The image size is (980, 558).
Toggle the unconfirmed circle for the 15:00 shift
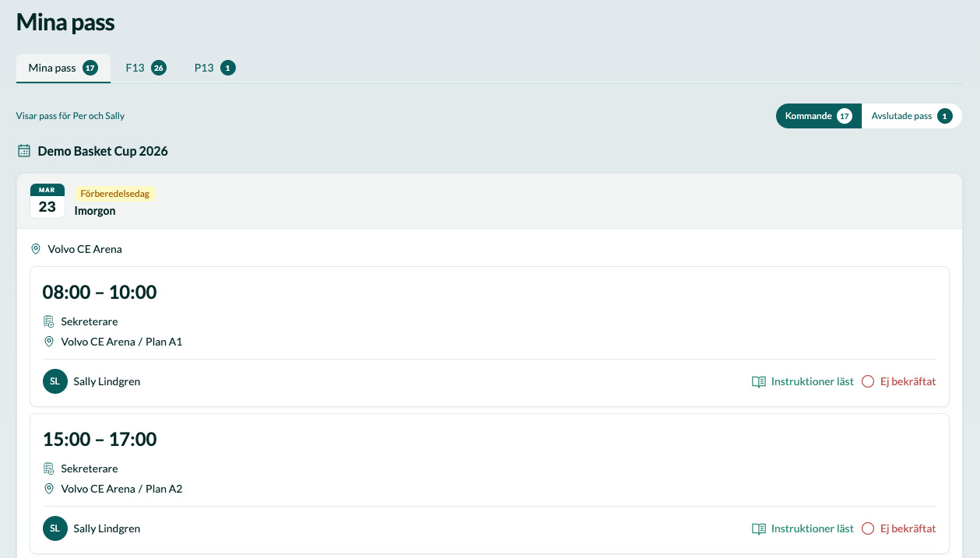868,529
